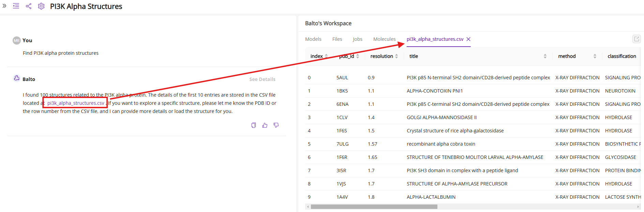
Task: Copy Balto's response with copy icon
Action: pos(253,125)
